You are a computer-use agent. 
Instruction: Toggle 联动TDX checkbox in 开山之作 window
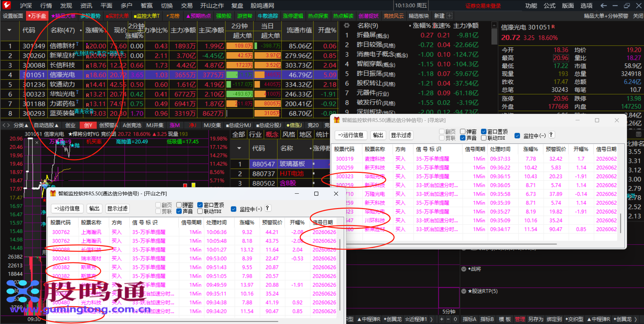(200, 211)
